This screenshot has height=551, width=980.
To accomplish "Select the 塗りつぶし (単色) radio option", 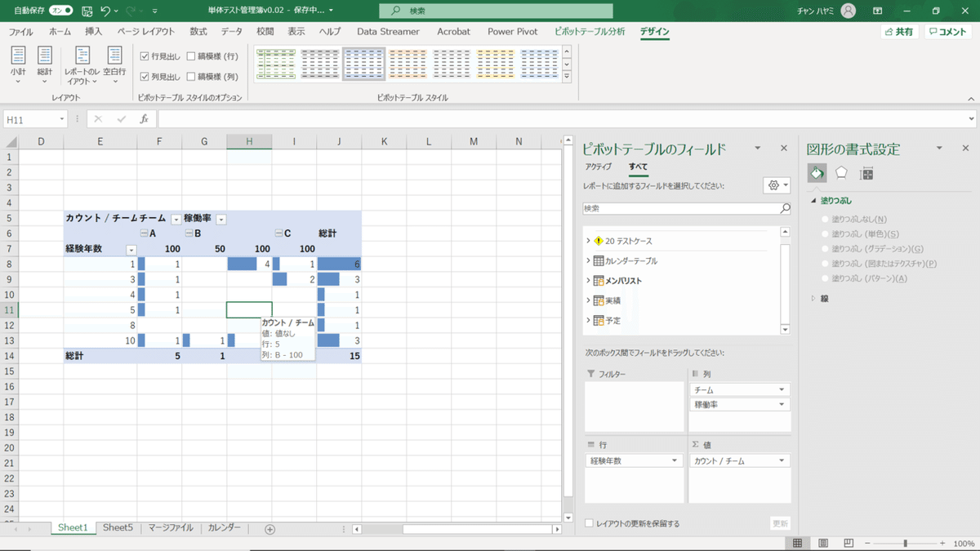I will tap(825, 234).
